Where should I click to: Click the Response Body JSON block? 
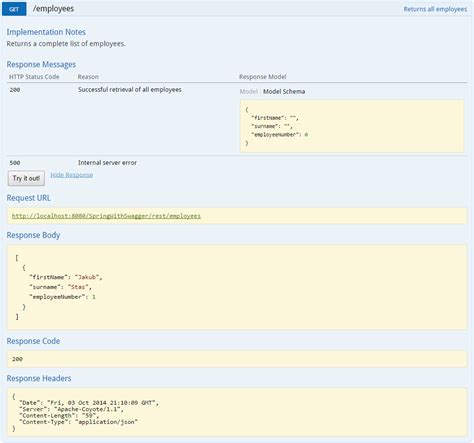[x=237, y=287]
